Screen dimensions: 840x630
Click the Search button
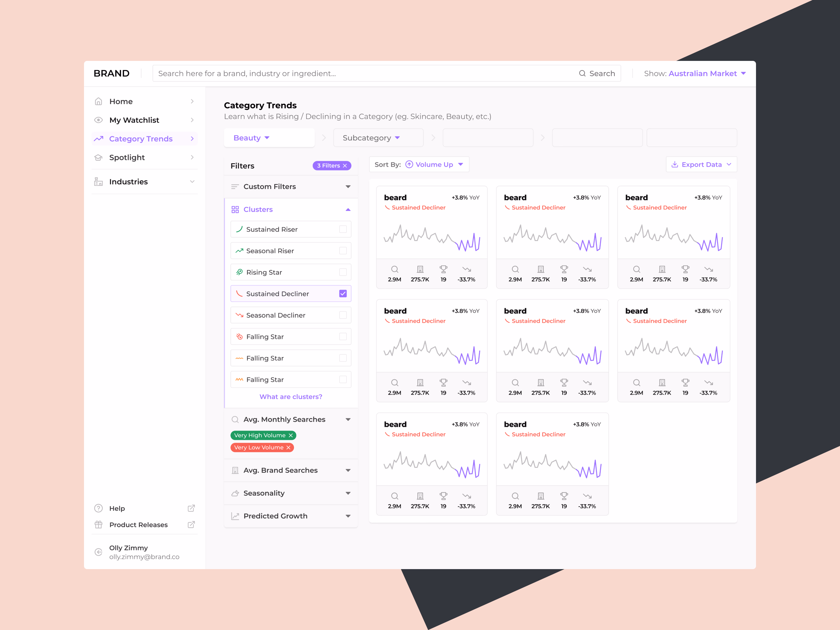(597, 73)
